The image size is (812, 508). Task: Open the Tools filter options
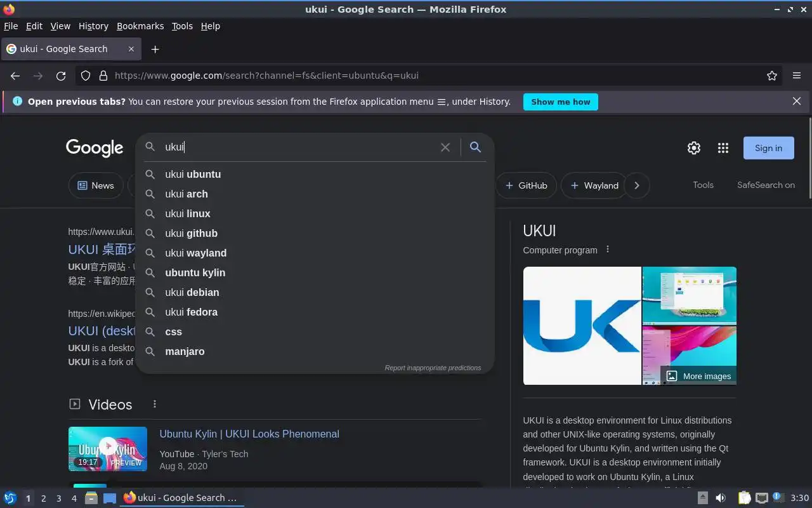[703, 185]
